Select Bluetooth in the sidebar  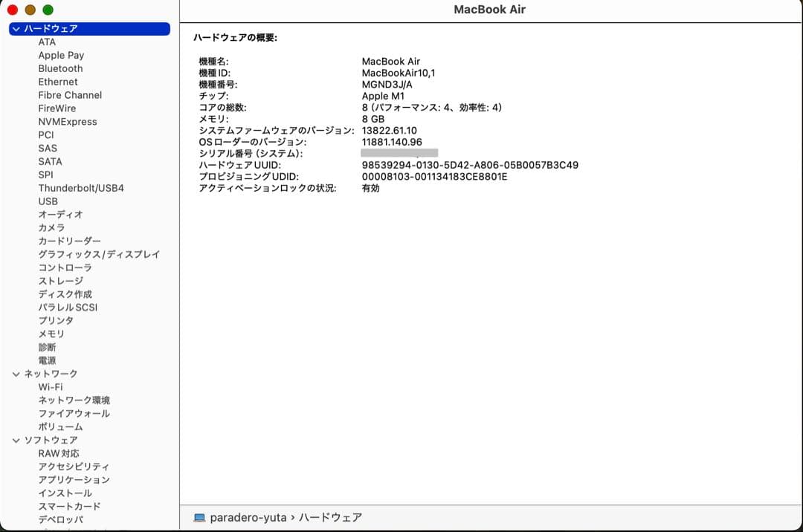coord(60,68)
